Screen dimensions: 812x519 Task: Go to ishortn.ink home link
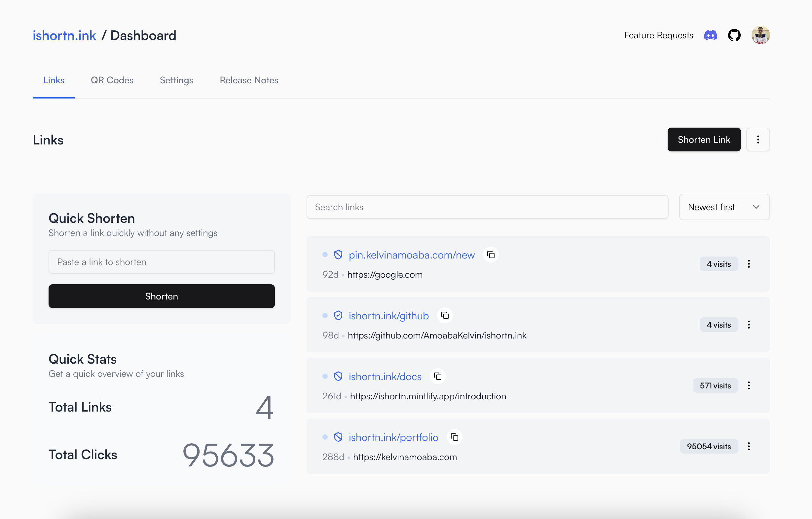[x=64, y=35]
